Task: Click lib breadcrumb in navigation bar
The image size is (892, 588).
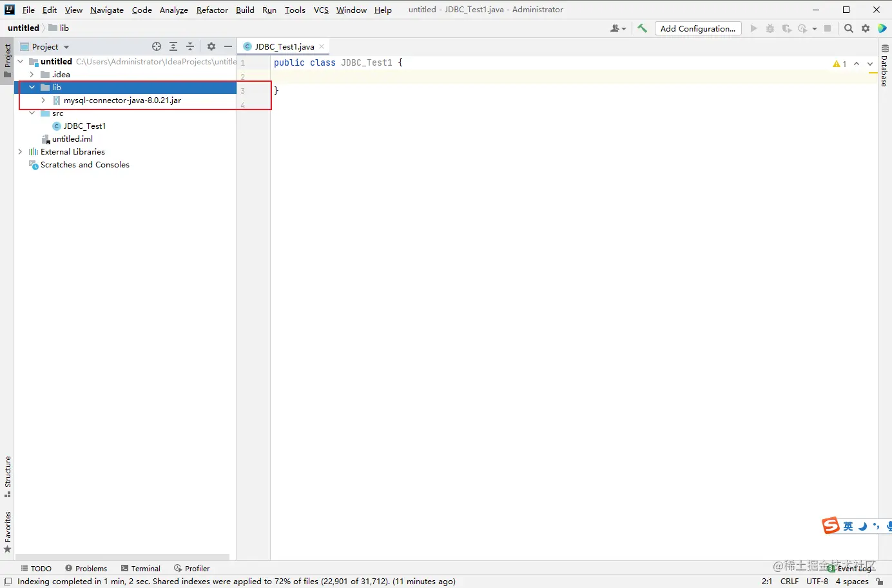Action: [x=59, y=28]
